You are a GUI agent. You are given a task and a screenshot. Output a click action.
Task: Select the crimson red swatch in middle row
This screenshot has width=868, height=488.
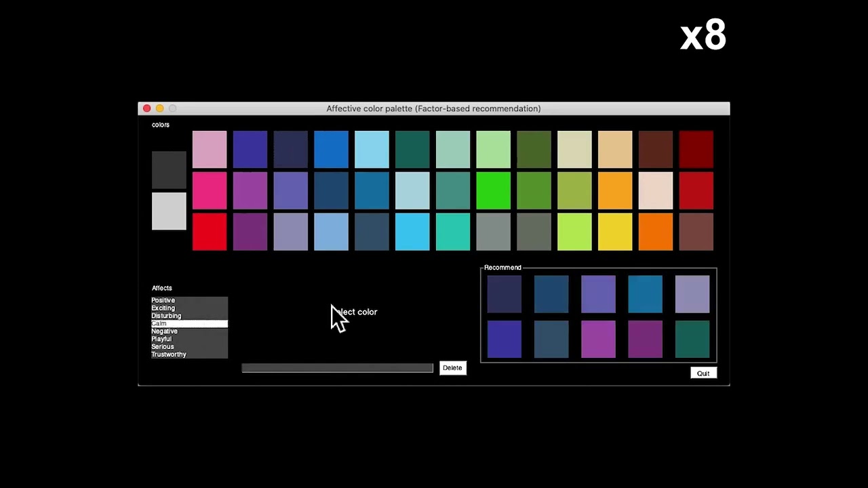(x=696, y=190)
